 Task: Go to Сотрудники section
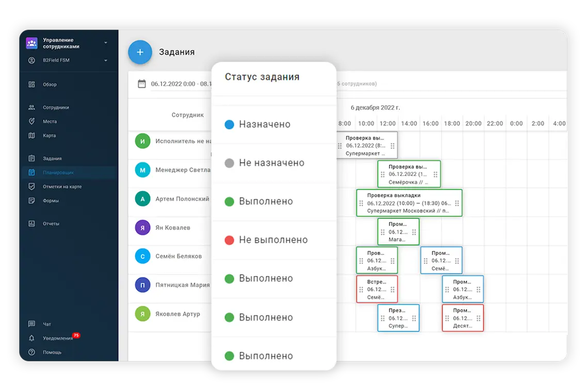tap(56, 108)
